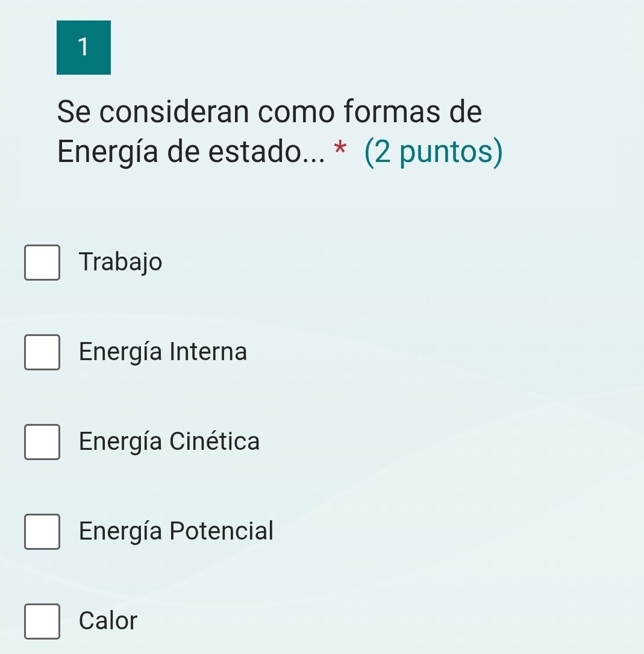Click the teal question number 1 badge
The image size is (644, 654).
tap(84, 48)
